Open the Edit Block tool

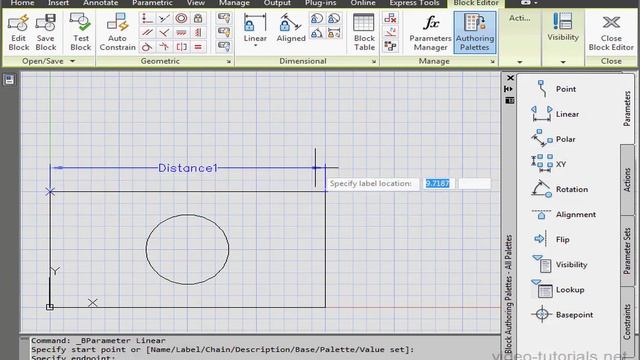[x=18, y=33]
